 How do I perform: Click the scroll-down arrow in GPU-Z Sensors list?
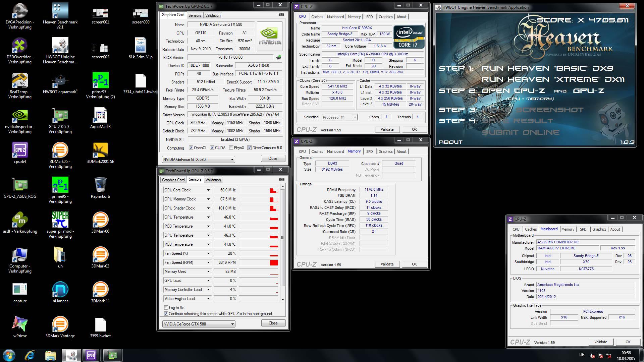click(x=282, y=300)
